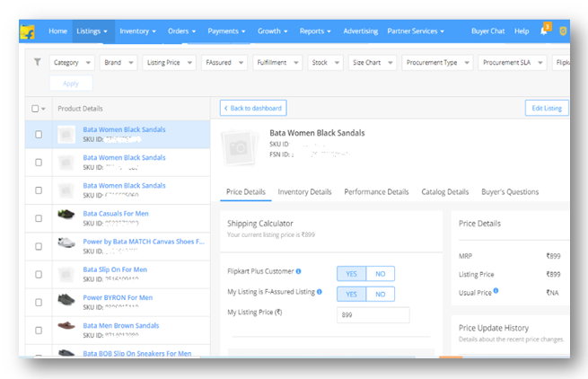Click the shield icon in the top bar

(563, 31)
